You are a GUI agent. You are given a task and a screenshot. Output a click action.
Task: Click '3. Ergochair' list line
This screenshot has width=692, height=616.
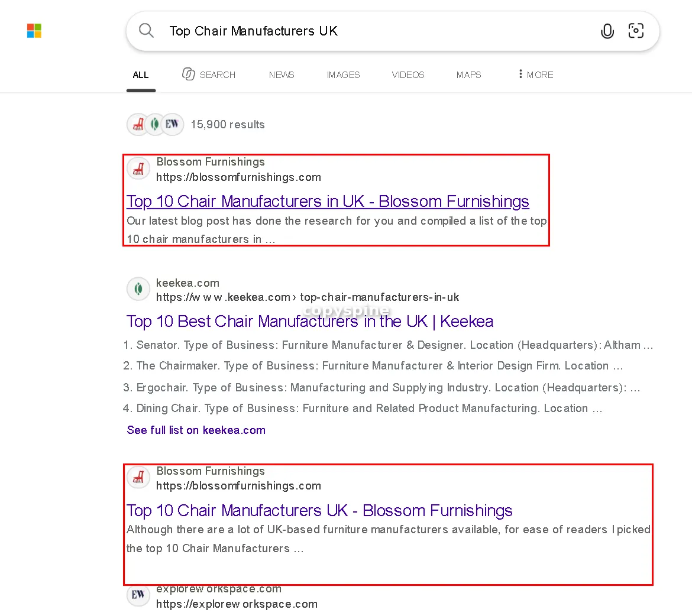pyautogui.click(x=381, y=388)
